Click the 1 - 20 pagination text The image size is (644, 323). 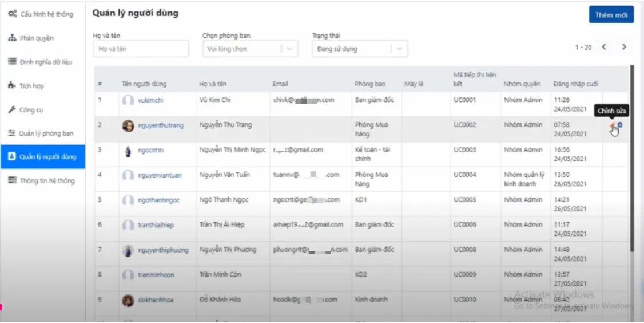tap(583, 48)
